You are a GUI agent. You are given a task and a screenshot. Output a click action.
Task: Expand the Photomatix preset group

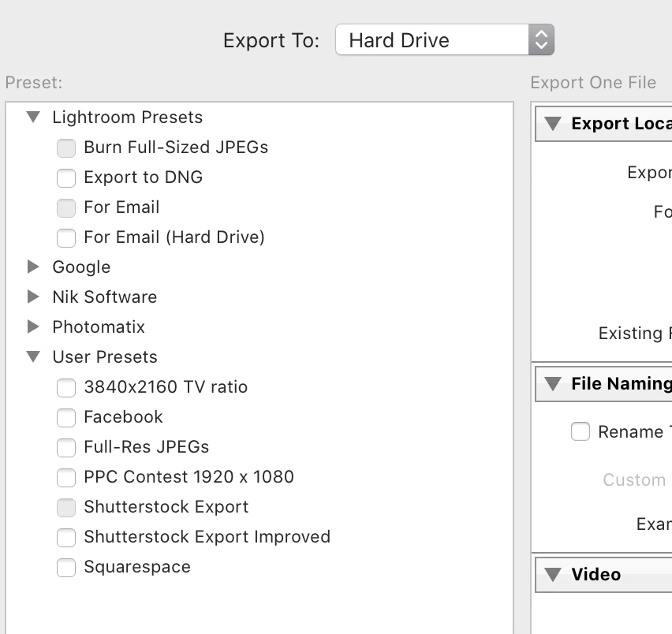tap(33, 326)
